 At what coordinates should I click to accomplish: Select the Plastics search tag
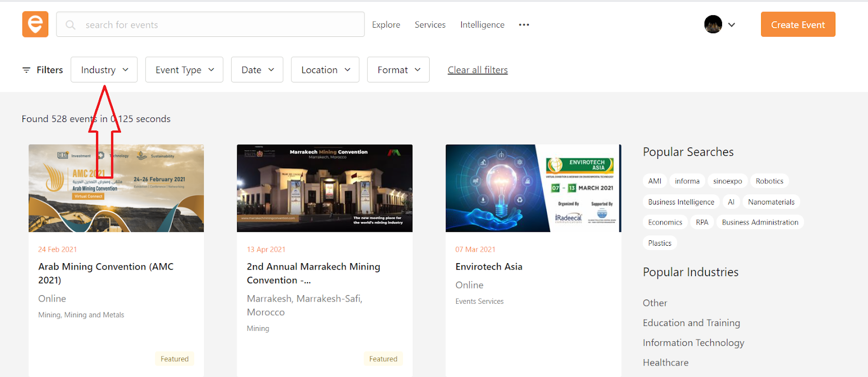pos(660,243)
